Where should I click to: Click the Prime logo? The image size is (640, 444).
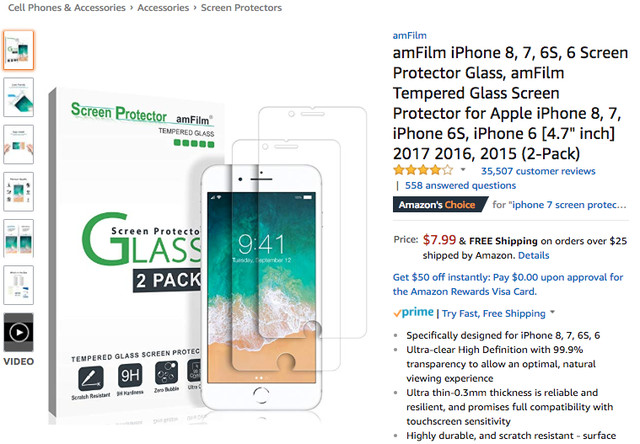tap(413, 313)
